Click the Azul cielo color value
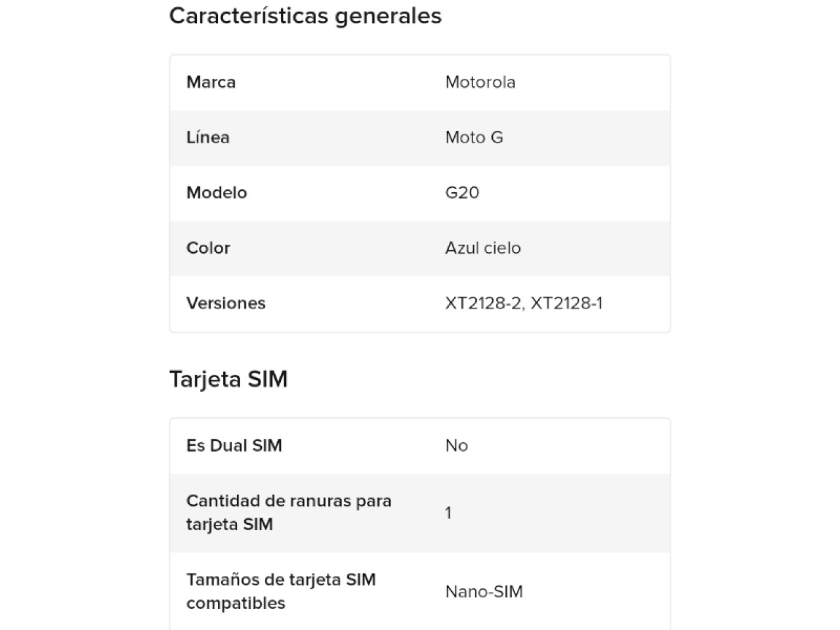Image resolution: width=840 pixels, height=630 pixels. click(x=483, y=247)
